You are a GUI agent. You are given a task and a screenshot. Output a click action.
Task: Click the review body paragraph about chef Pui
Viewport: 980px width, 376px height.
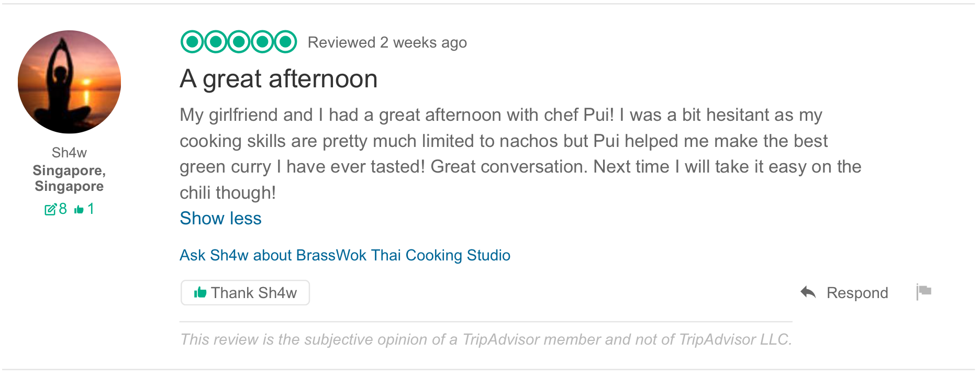(x=520, y=154)
